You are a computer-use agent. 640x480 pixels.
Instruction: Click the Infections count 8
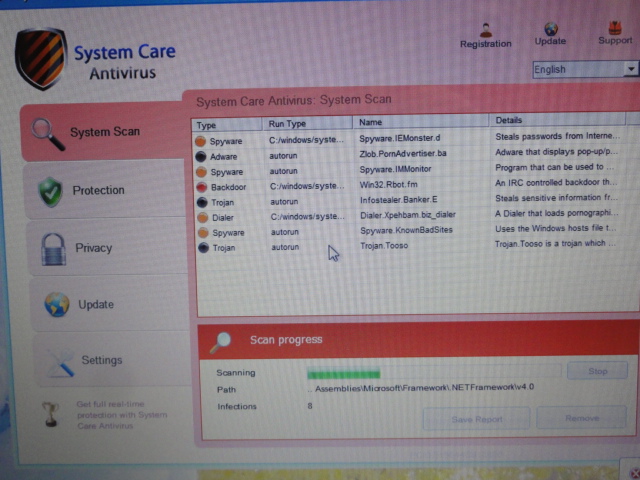click(x=310, y=406)
